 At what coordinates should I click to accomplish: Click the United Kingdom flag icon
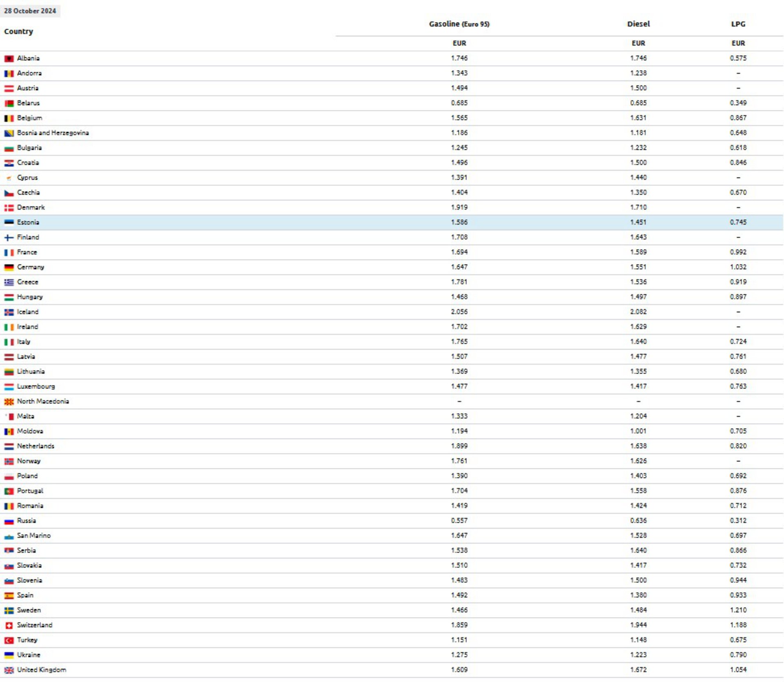[x=9, y=670]
